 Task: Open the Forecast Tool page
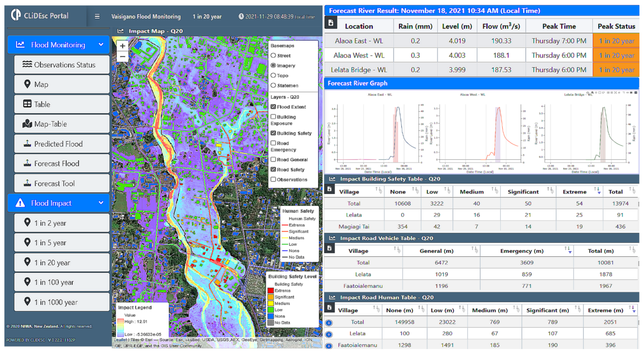(62, 184)
